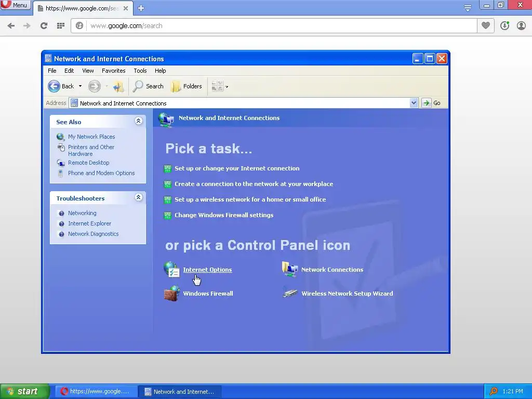
Task: Go forward in Opera browser
Action: tap(27, 25)
